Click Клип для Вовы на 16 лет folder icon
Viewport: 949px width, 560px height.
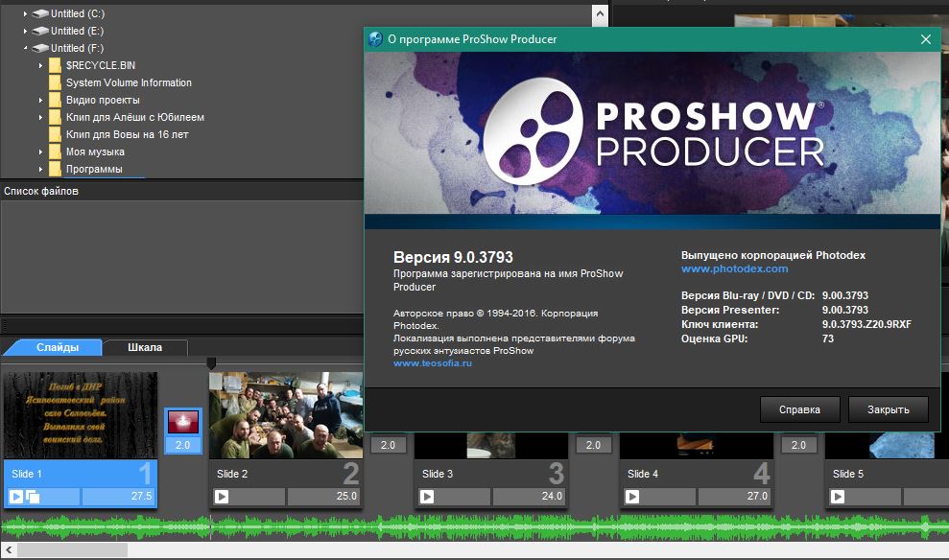coord(55,134)
